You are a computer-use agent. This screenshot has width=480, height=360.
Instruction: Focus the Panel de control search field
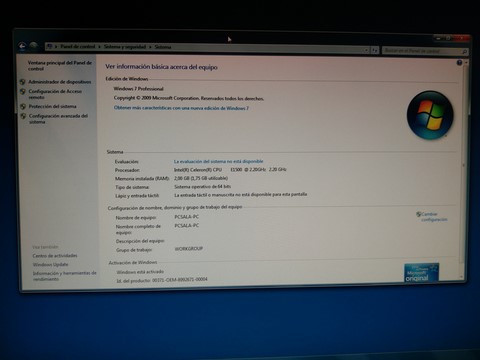pos(422,51)
